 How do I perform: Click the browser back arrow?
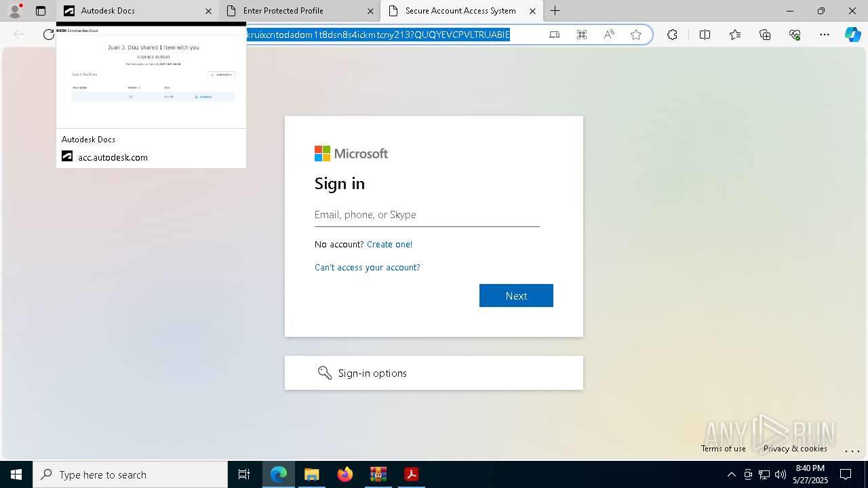click(x=19, y=35)
